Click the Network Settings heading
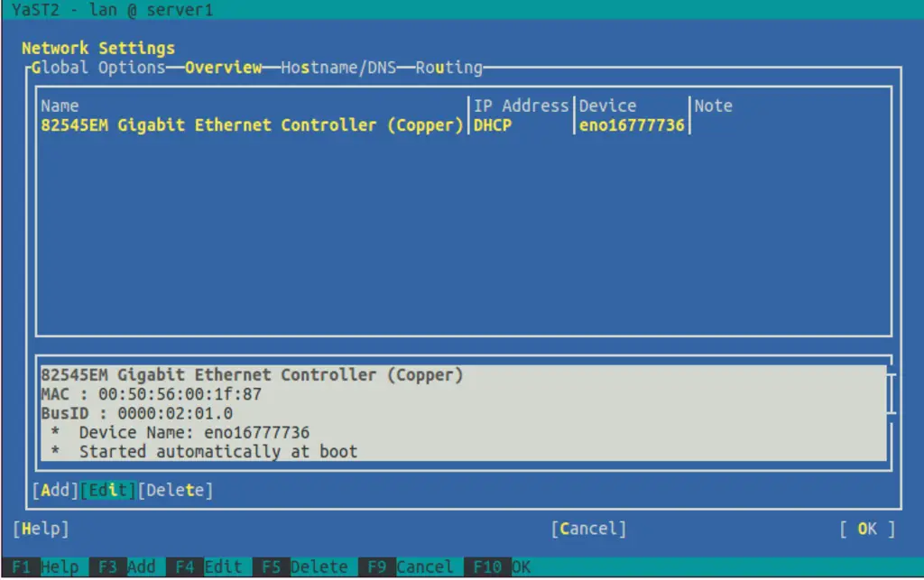This screenshot has height=580, width=924. pos(98,49)
